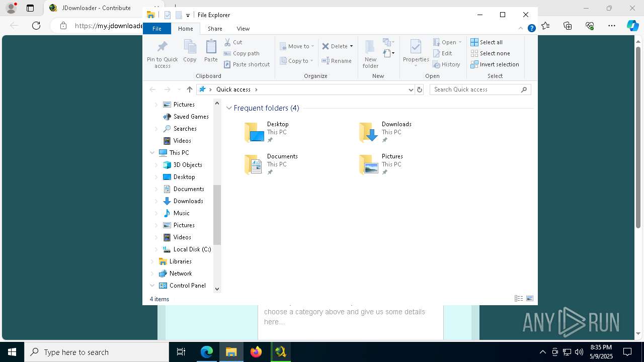Open the Copy to dropdown

click(297, 61)
